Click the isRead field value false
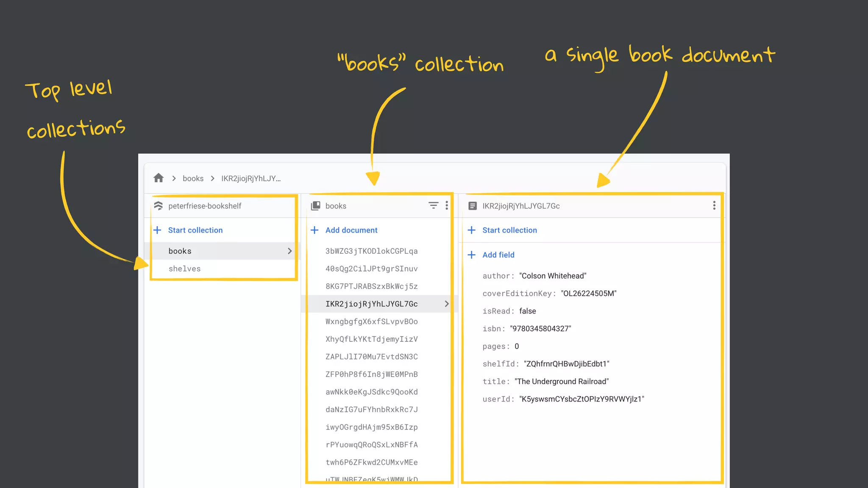Screen dimensions: 868x488 point(527,311)
